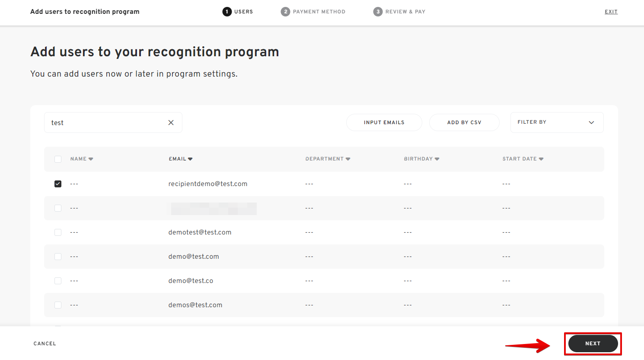Check the box for the blurred email row

coord(58,208)
